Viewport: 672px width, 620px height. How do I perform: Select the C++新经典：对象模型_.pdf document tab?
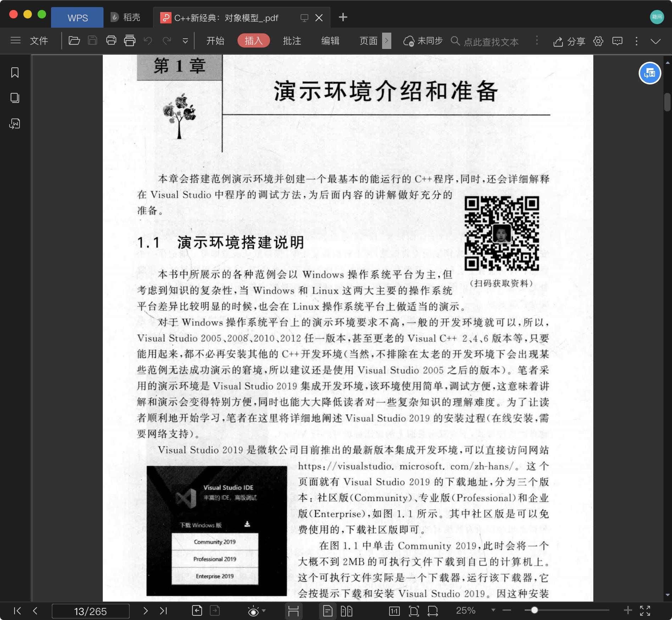click(227, 18)
